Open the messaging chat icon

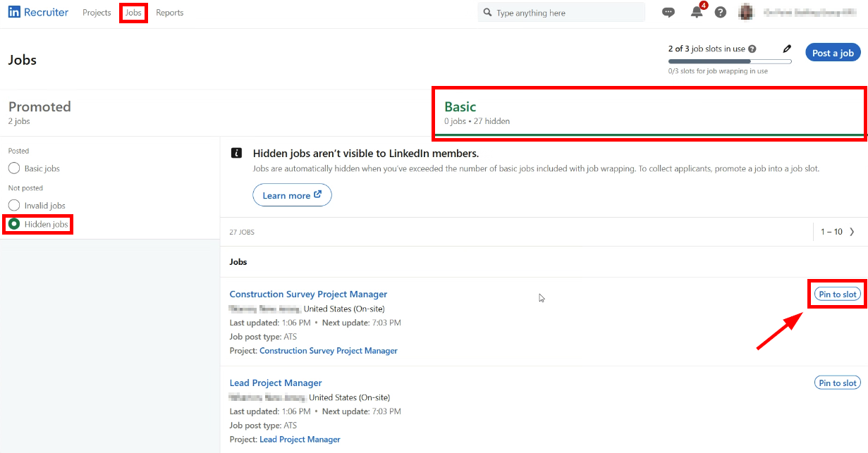(x=668, y=13)
